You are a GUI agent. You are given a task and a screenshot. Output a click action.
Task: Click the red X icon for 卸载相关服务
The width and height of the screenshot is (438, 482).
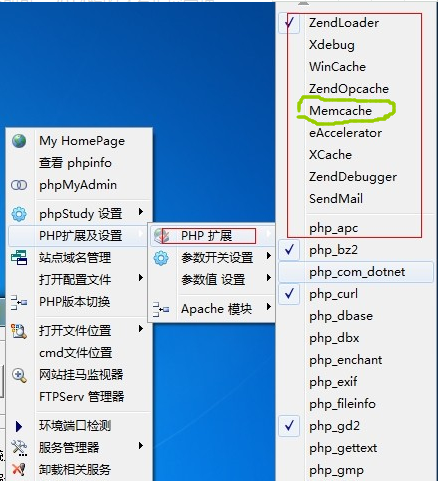click(x=19, y=469)
